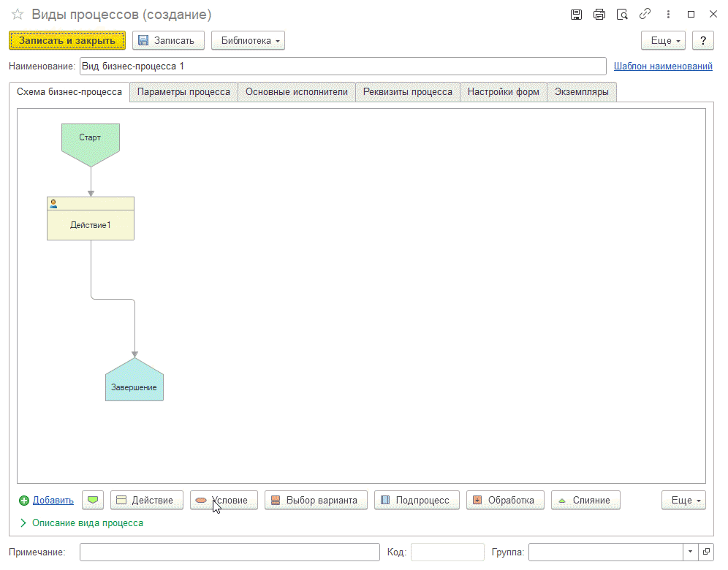Open the three-dots menu in title bar
728x570 pixels.
(x=668, y=15)
